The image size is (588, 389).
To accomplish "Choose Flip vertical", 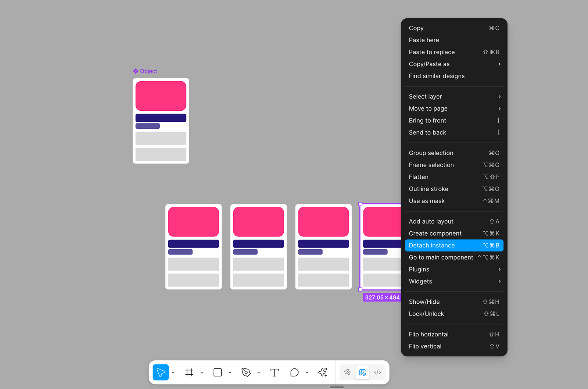I will [454, 346].
